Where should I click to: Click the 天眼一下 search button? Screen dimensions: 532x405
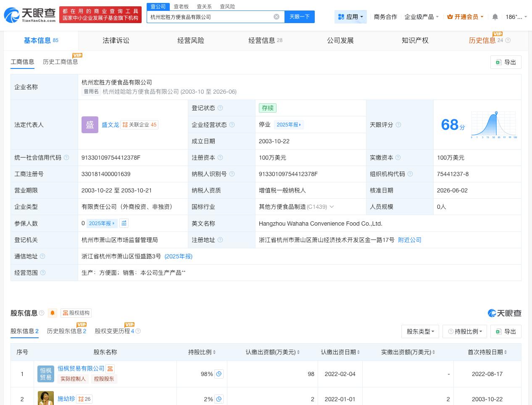click(299, 17)
